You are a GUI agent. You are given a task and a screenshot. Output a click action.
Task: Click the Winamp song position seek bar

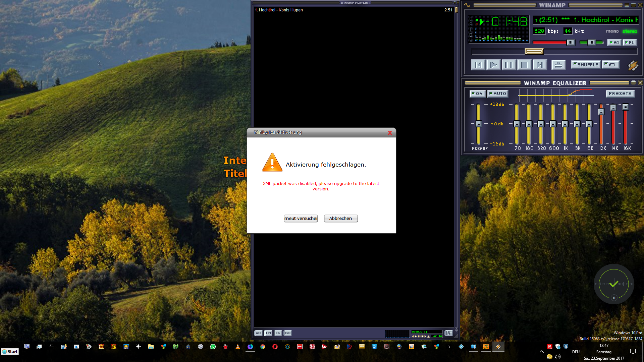coord(554,51)
